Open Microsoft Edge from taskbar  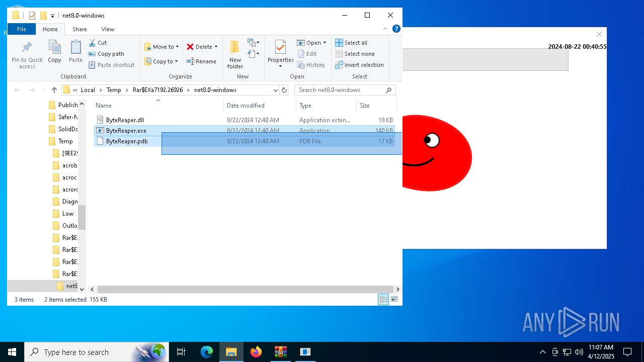pos(207,352)
